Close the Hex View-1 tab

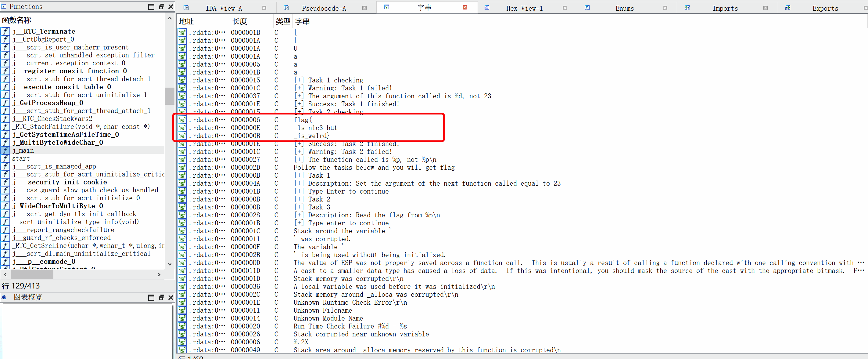pyautogui.click(x=565, y=8)
